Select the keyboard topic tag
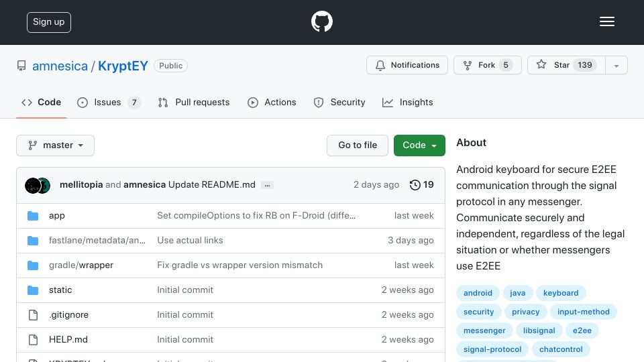Screen dimensions: 644x362 click(561, 293)
